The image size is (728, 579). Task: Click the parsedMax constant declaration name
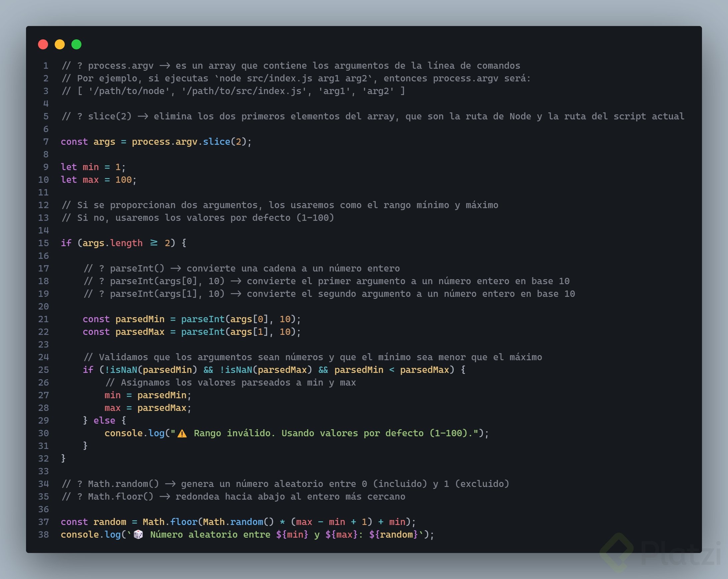[x=140, y=332]
